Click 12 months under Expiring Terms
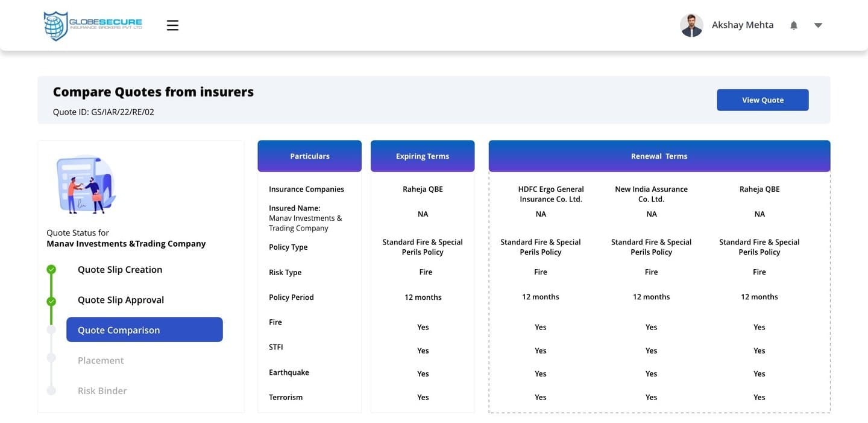This screenshot has height=423, width=868. (423, 297)
